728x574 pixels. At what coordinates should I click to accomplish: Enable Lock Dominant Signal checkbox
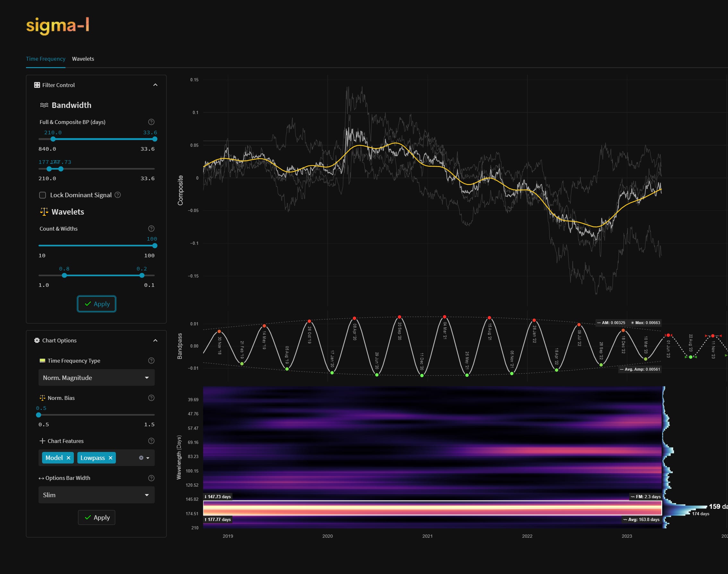tap(43, 195)
